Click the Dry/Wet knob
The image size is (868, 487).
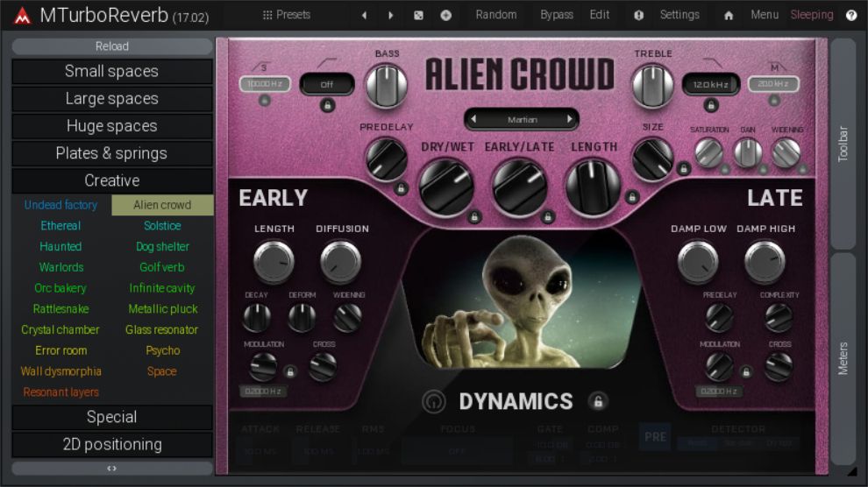[445, 187]
